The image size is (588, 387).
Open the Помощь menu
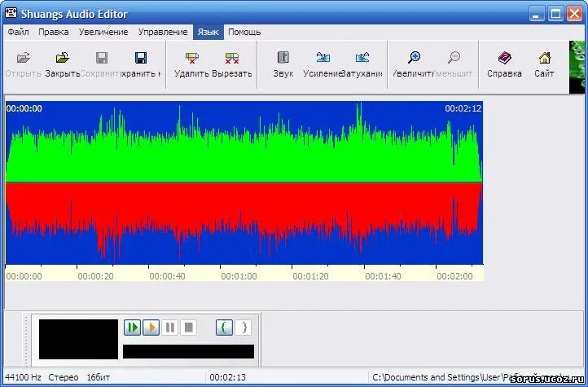tap(244, 33)
